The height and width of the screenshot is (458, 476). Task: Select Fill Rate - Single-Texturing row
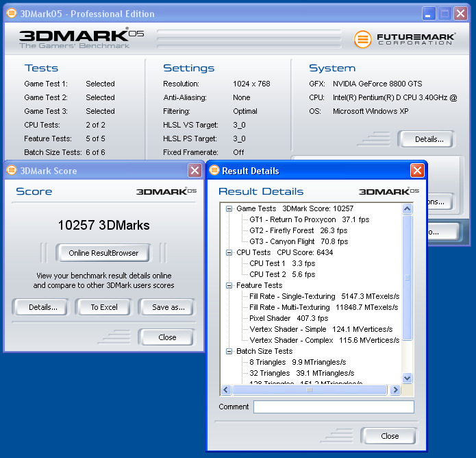tap(324, 296)
